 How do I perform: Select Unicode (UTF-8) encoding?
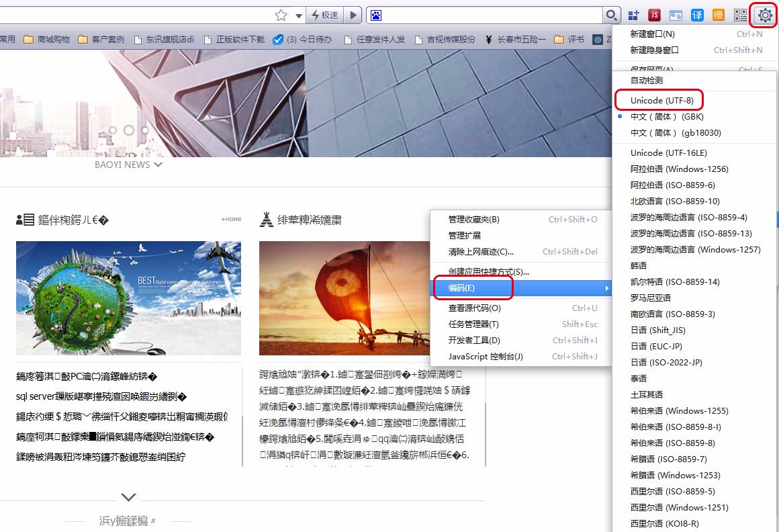pyautogui.click(x=659, y=99)
